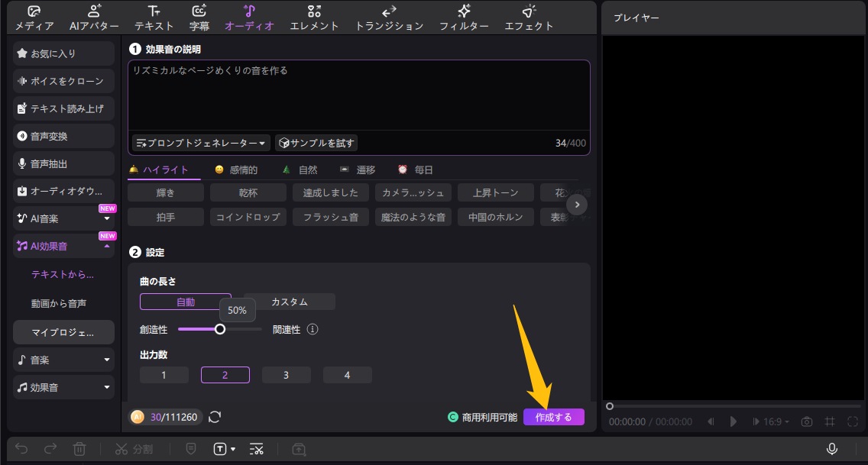Enter fullscreen with the player's fullscreen icon
Screen dimensions: 868x465
pyautogui.click(x=851, y=421)
